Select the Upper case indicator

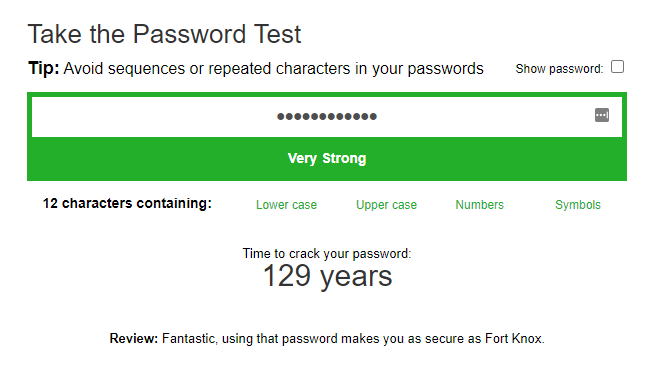pyautogui.click(x=386, y=205)
